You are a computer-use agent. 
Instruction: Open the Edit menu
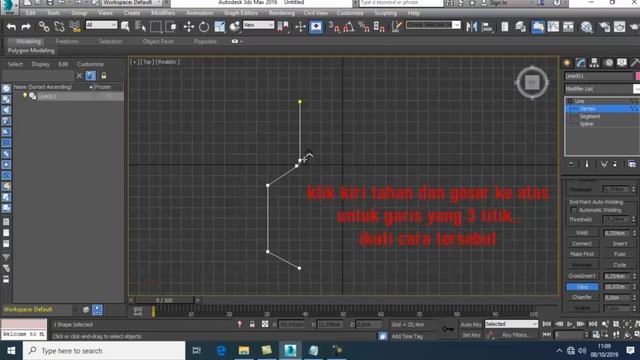(31, 13)
